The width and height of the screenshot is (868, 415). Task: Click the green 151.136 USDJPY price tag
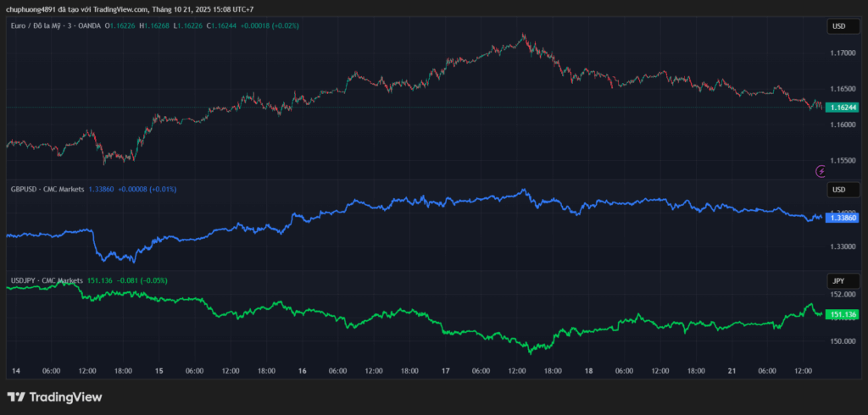(x=843, y=314)
